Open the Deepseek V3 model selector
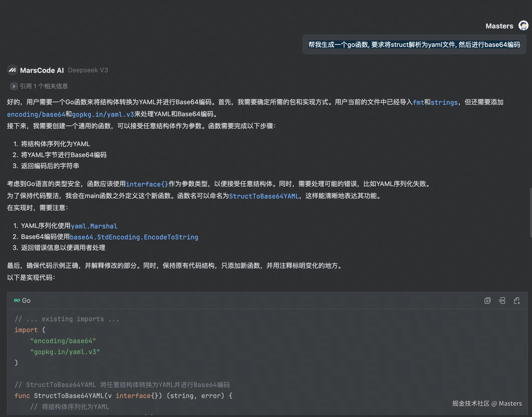 [x=88, y=70]
